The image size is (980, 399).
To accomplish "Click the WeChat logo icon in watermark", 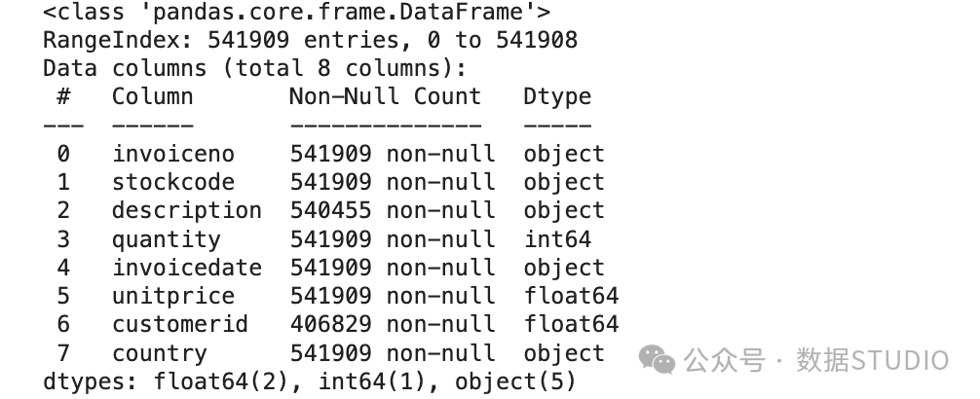I will 657,359.
